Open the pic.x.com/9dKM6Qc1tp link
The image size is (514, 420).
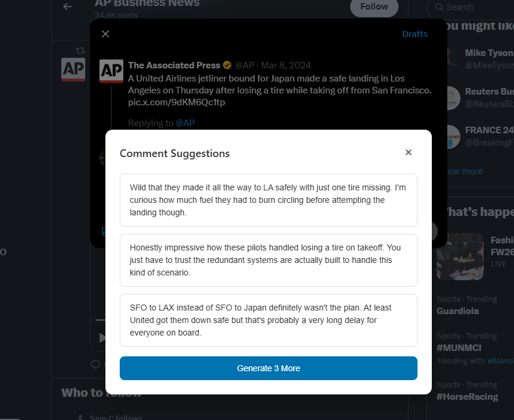[176, 102]
